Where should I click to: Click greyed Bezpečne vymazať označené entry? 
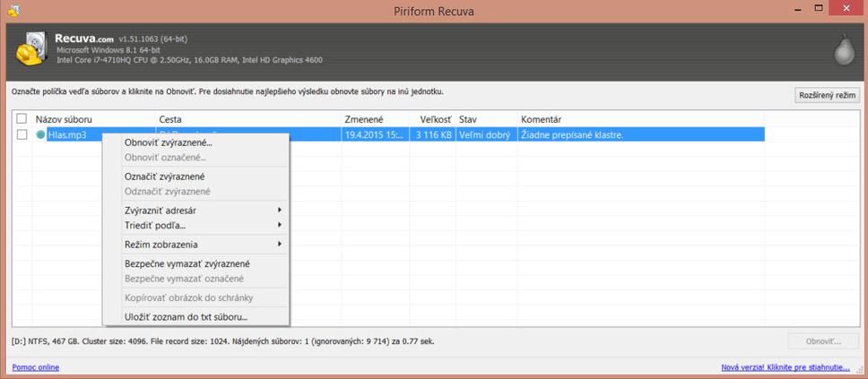(196, 279)
